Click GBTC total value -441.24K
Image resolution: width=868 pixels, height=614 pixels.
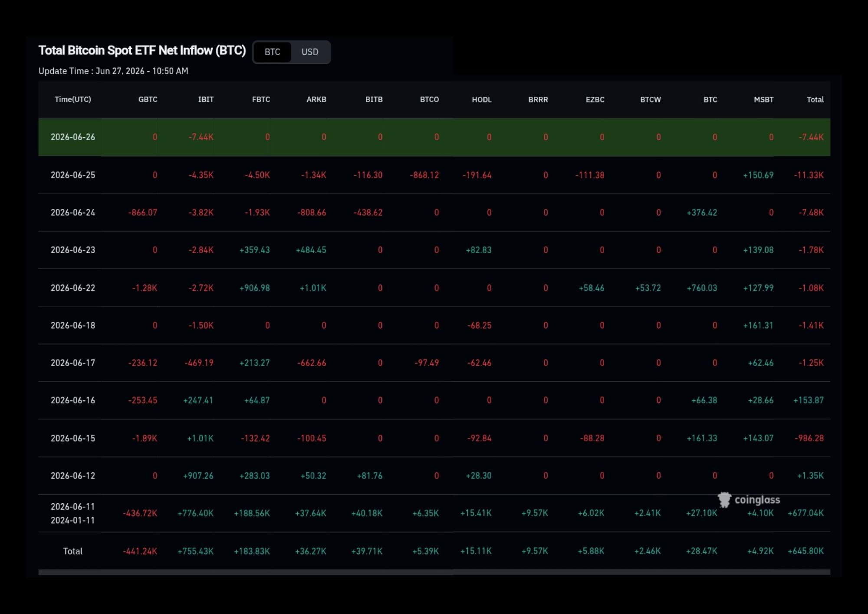pos(140,551)
